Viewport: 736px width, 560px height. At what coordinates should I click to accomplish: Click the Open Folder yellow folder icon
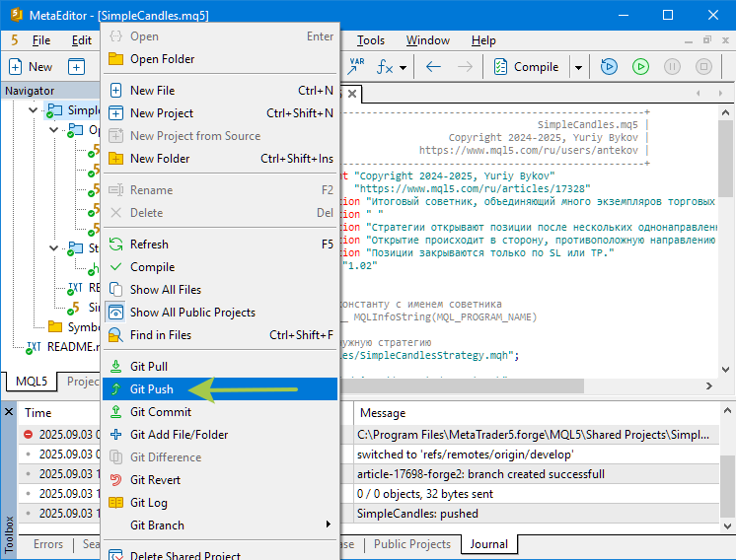pyautogui.click(x=116, y=59)
